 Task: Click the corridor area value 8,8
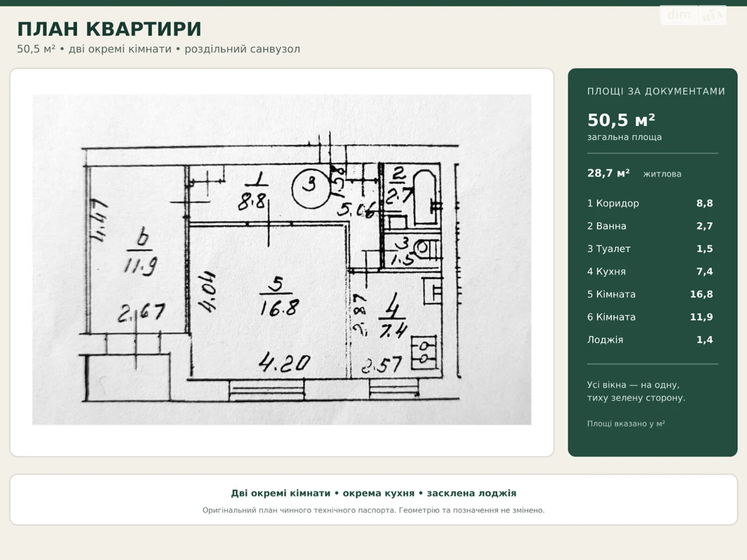[x=704, y=203]
